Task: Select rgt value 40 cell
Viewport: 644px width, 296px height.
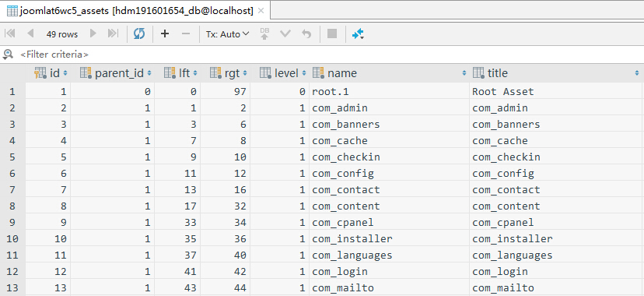Action: 225,255
